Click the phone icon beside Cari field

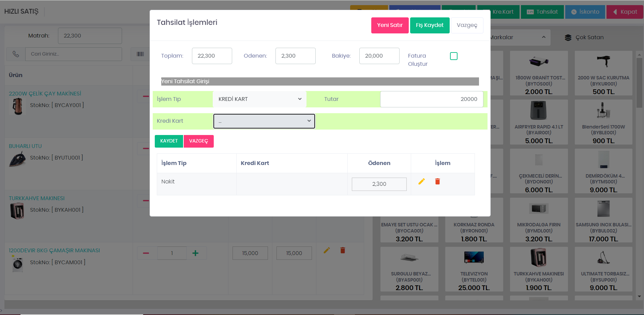click(16, 54)
